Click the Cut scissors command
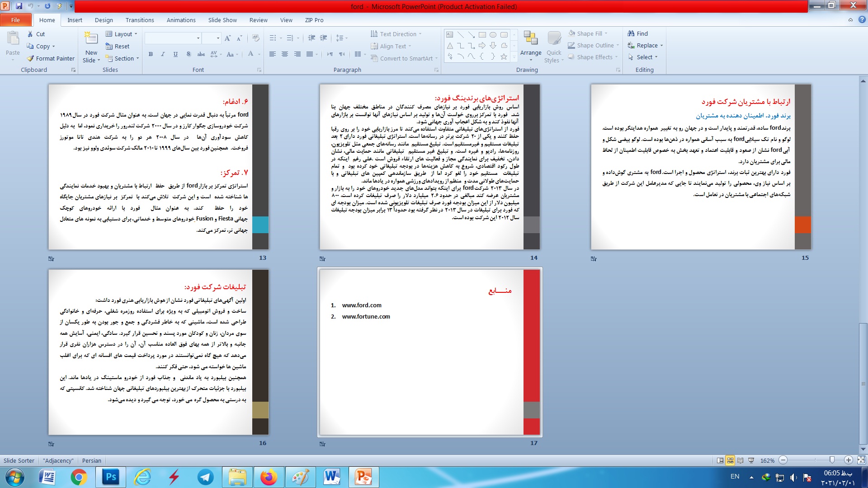 tap(35, 34)
